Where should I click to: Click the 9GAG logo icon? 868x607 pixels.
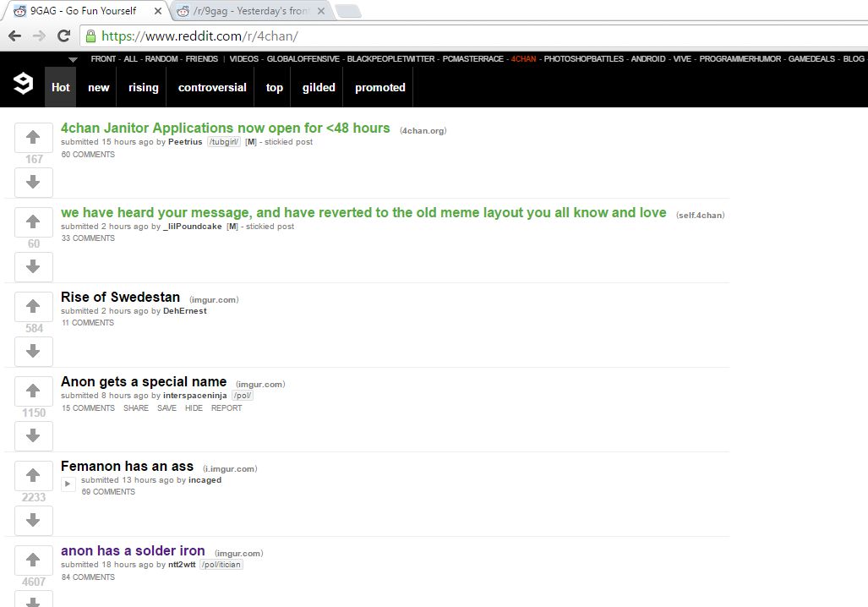[22, 84]
